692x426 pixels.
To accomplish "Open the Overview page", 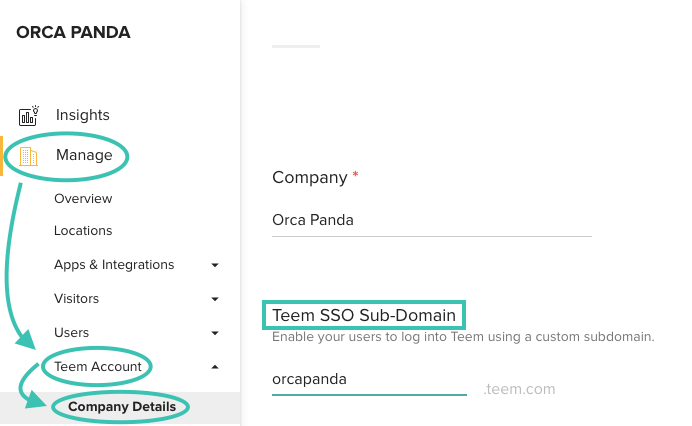I will tap(83, 199).
